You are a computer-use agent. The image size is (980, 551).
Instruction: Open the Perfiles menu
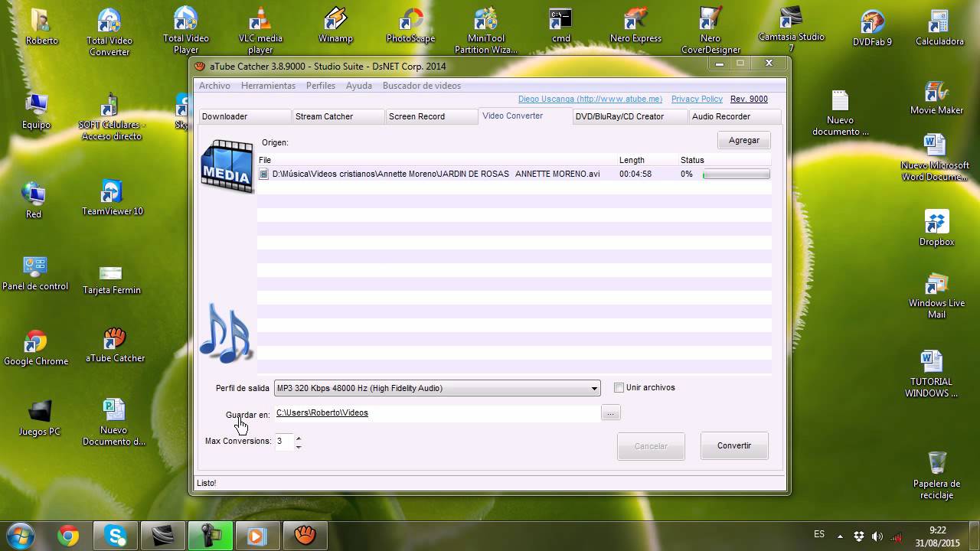321,86
